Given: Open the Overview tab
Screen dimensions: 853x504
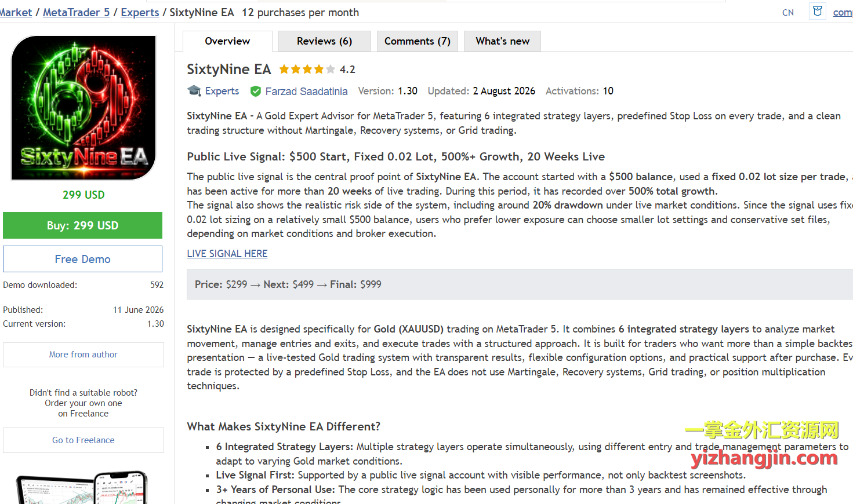Looking at the screenshot, I should tap(227, 41).
